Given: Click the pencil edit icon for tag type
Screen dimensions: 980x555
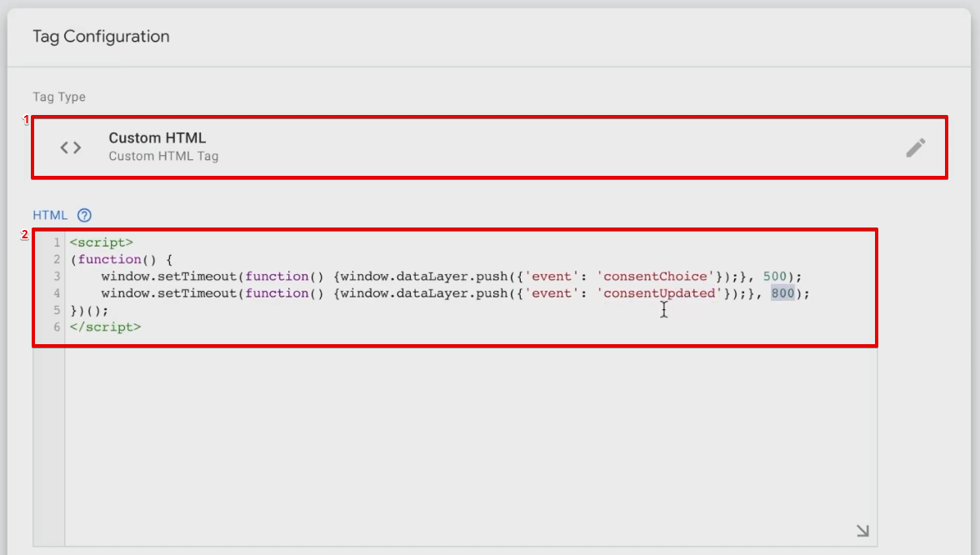Looking at the screenshot, I should 916,147.
